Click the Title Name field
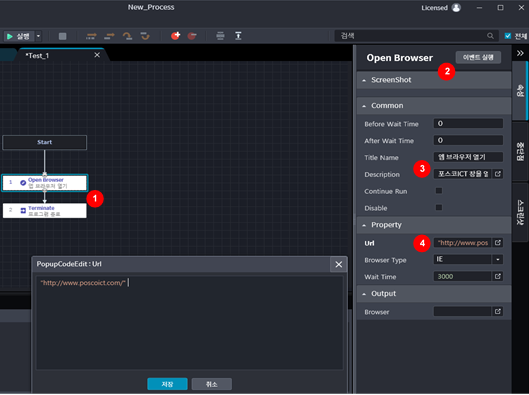This screenshot has height=395, width=529. pos(468,157)
